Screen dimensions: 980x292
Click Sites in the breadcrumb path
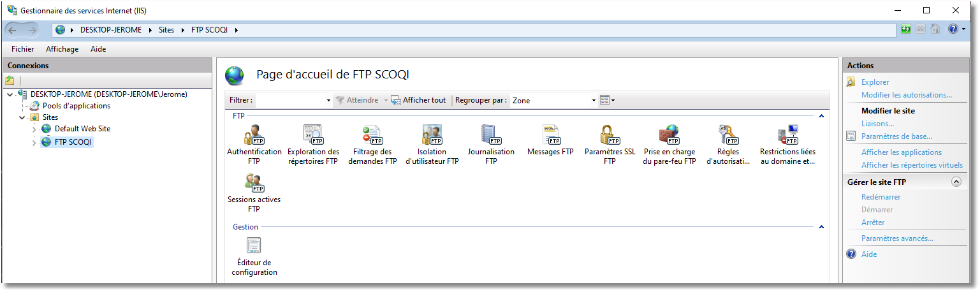[166, 30]
